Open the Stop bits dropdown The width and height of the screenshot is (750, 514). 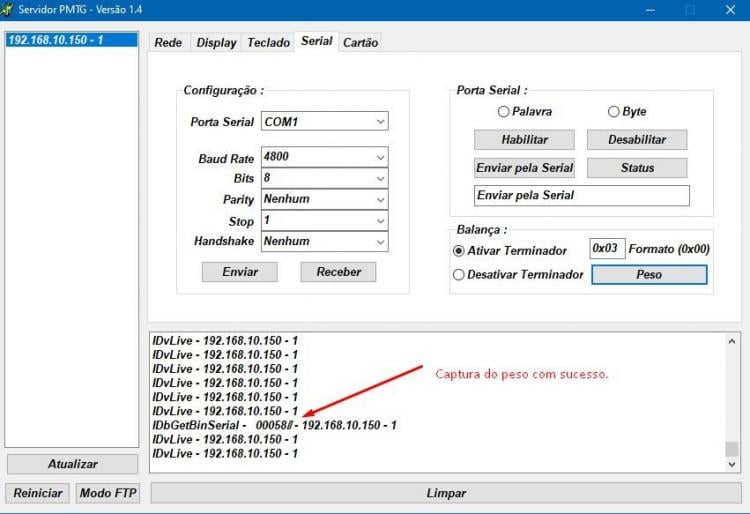coord(325,220)
